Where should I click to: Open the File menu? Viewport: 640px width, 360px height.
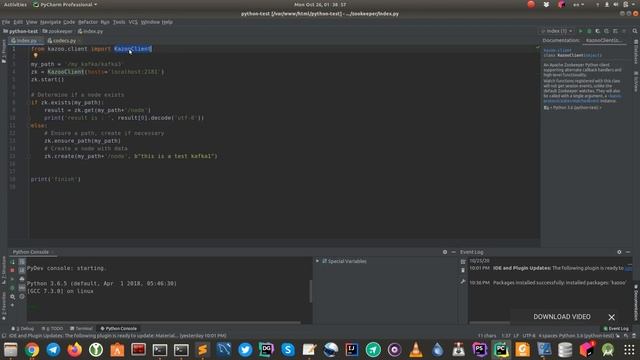[x=6, y=22]
